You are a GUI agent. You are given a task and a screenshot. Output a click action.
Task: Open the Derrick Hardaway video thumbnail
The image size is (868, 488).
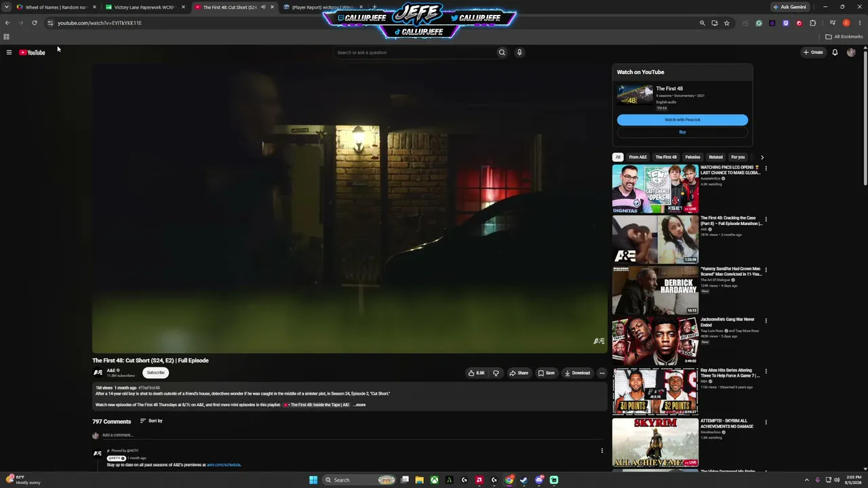tap(655, 290)
